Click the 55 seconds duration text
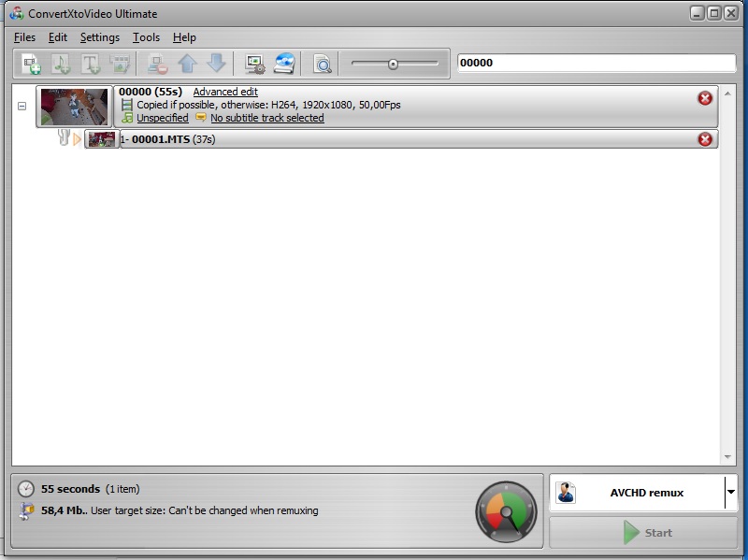The image size is (748, 560). pyautogui.click(x=71, y=489)
